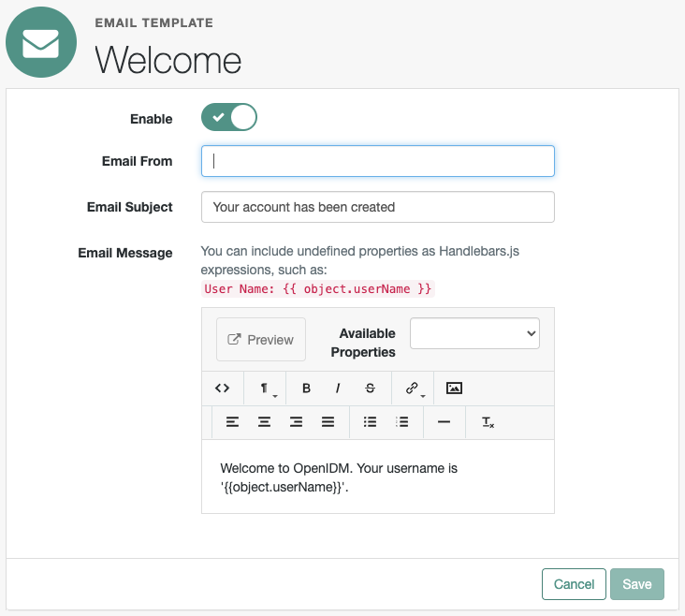Toggle the HTML code view icon
The image size is (685, 616).
pos(222,388)
